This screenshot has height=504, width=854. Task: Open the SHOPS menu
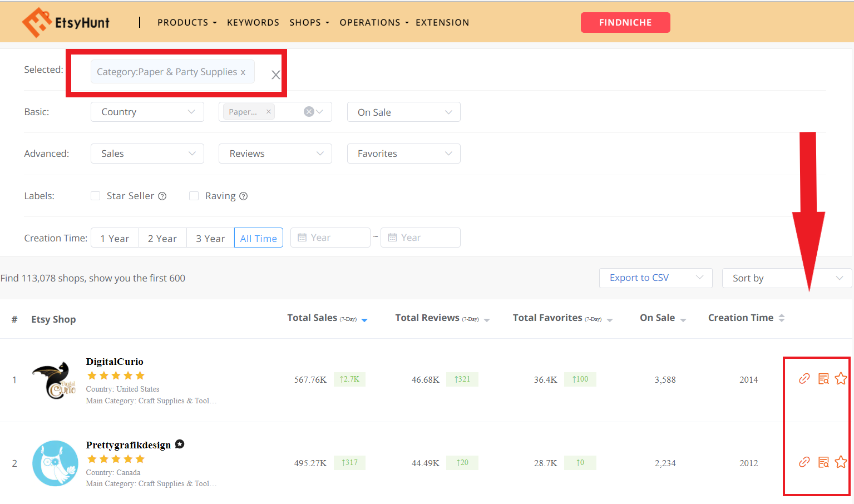point(309,22)
